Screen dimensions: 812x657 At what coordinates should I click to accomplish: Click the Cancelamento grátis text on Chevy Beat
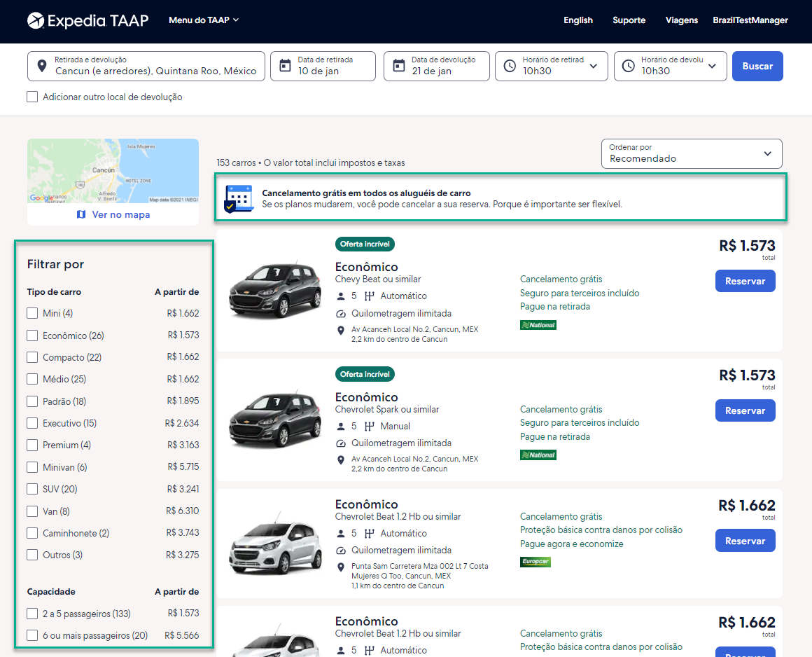pyautogui.click(x=561, y=279)
